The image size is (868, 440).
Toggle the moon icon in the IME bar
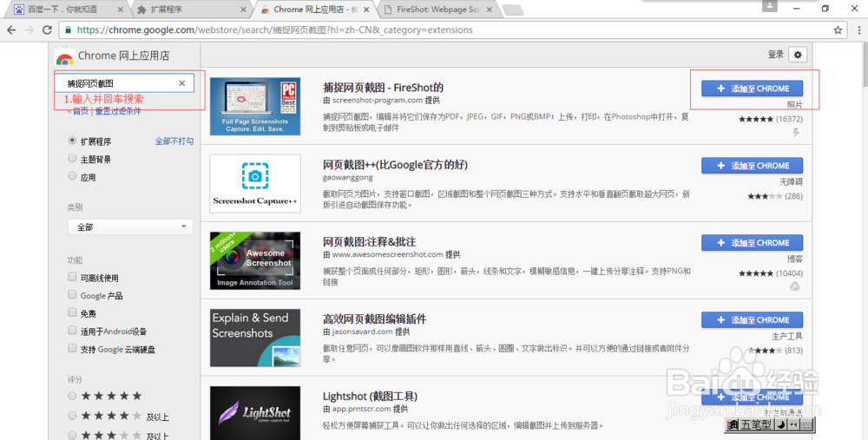pos(780,424)
